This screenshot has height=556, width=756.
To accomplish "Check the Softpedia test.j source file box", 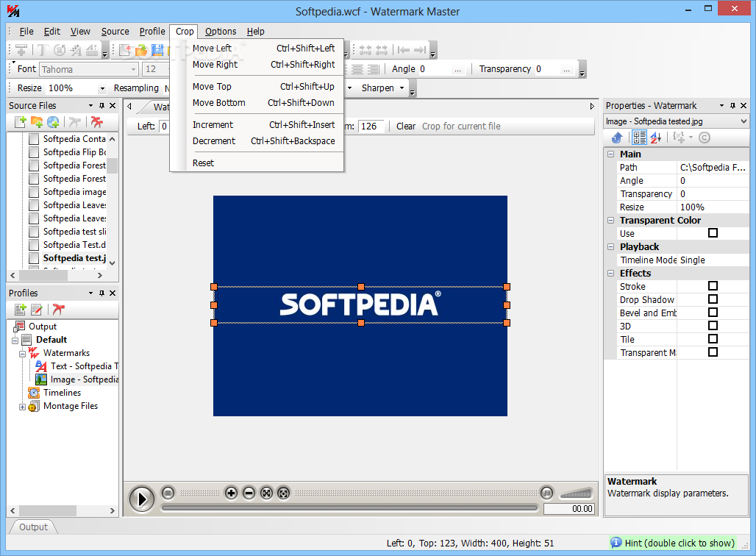I will [x=34, y=258].
